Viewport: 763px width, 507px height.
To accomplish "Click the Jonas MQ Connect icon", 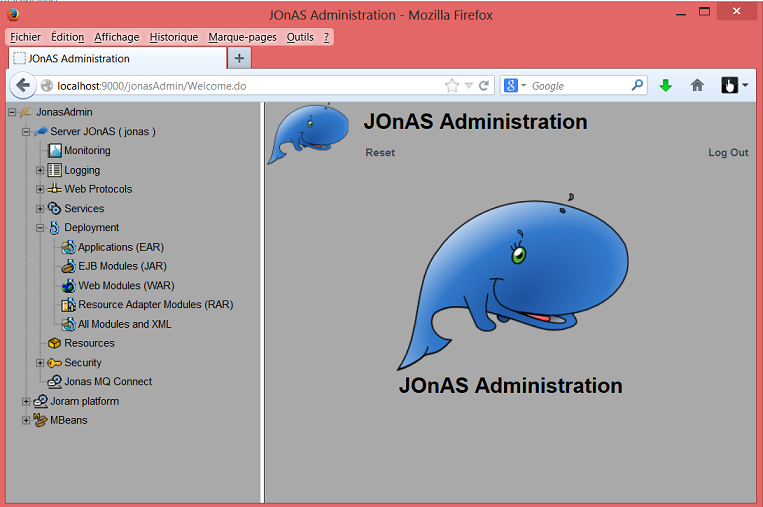I will point(55,382).
